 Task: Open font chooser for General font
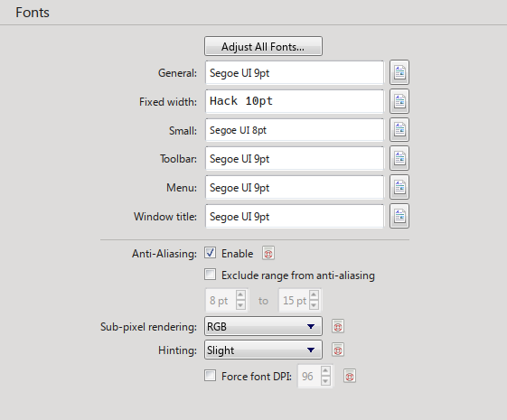[x=399, y=72]
